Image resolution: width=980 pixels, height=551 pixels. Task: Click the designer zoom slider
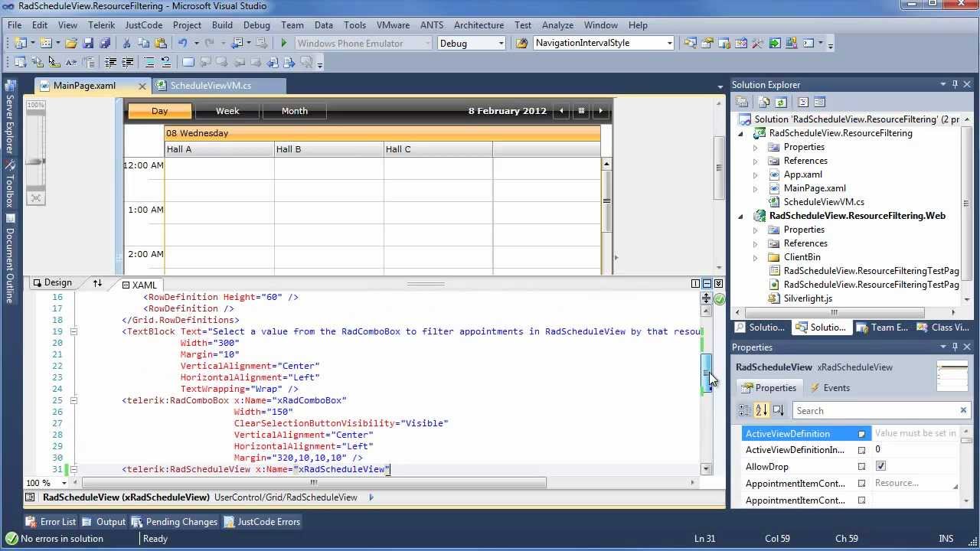[35, 161]
